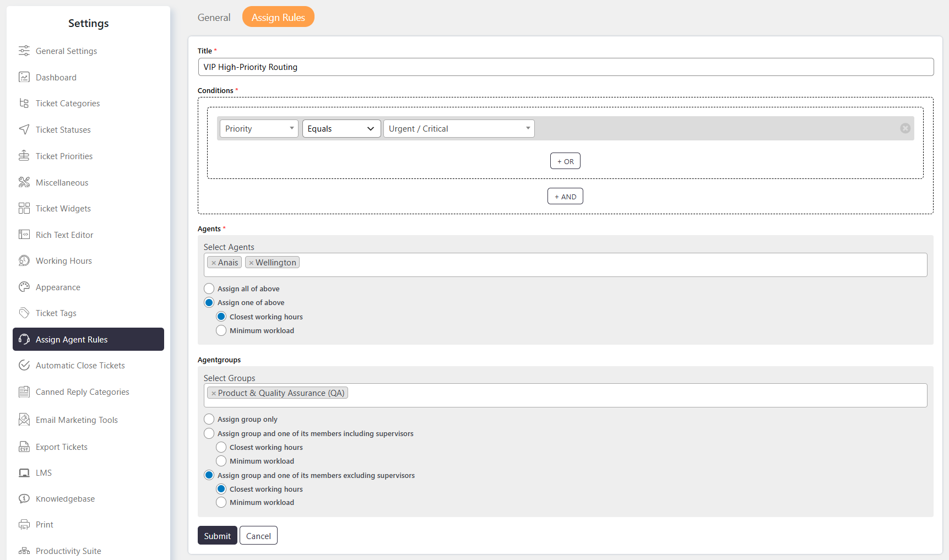Choose Minimum workload under excluding supervisors
The width and height of the screenshot is (949, 560).
tap(221, 502)
